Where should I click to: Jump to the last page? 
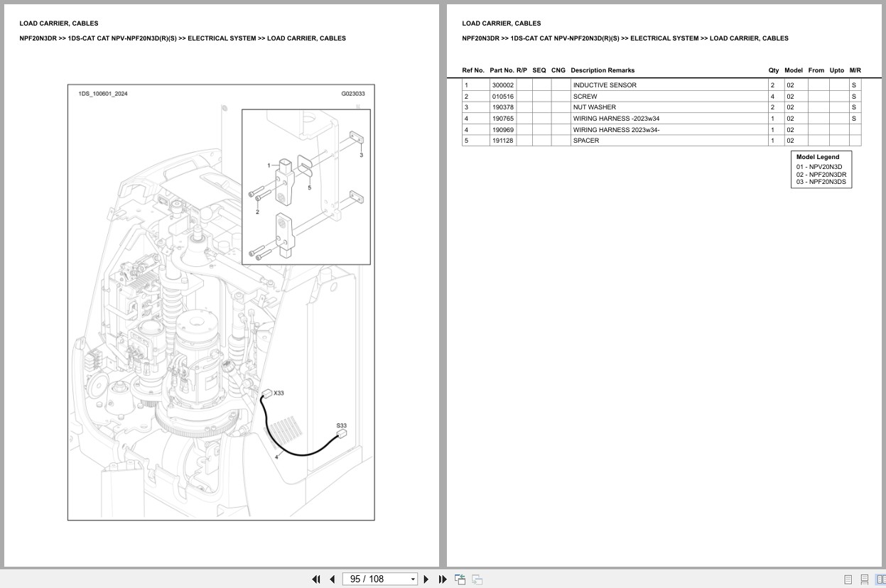[443, 579]
